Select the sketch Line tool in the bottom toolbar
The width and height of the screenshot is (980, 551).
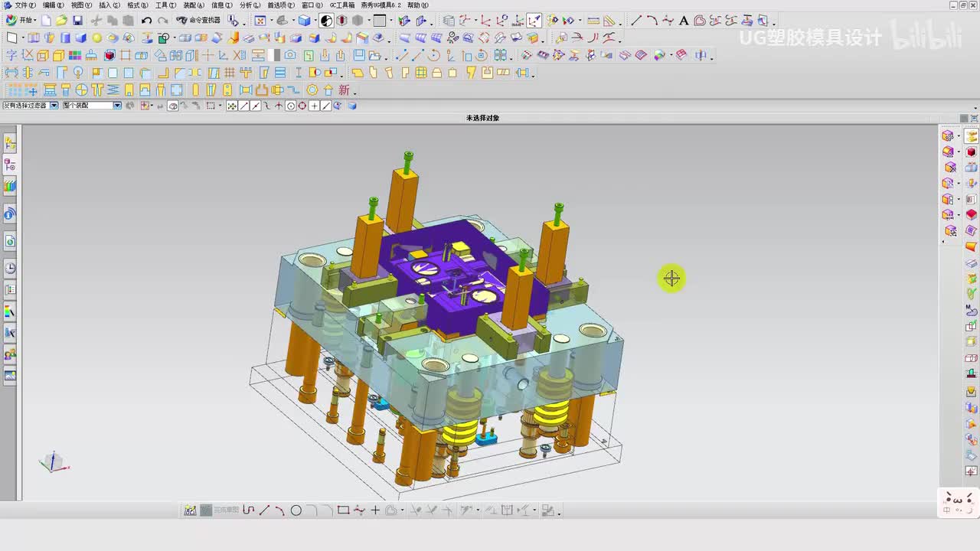[x=264, y=510]
